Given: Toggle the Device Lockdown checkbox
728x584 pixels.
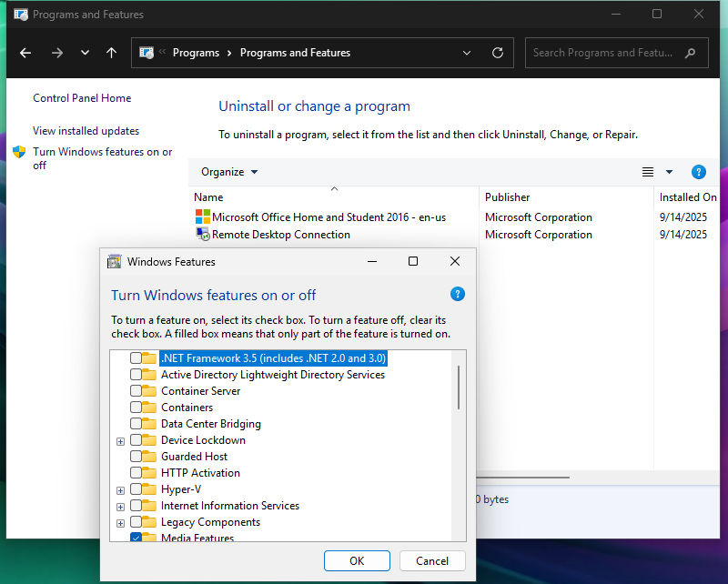Looking at the screenshot, I should pyautogui.click(x=136, y=439).
